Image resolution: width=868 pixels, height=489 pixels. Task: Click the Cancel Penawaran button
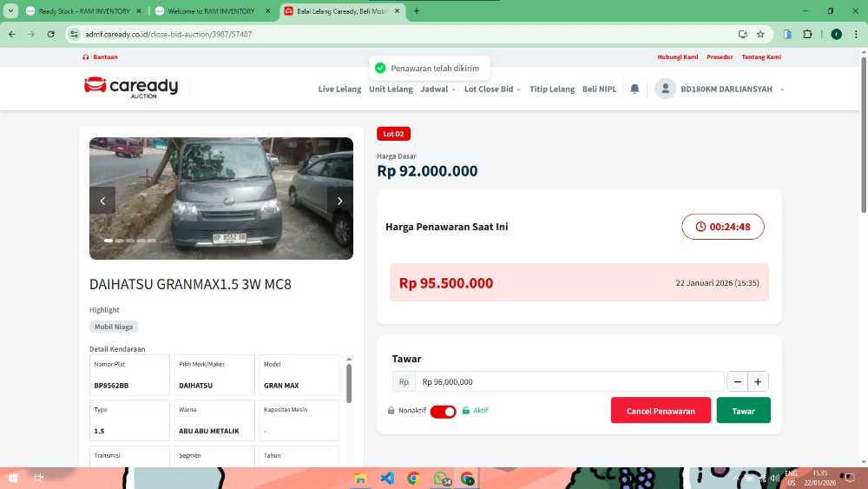click(661, 411)
